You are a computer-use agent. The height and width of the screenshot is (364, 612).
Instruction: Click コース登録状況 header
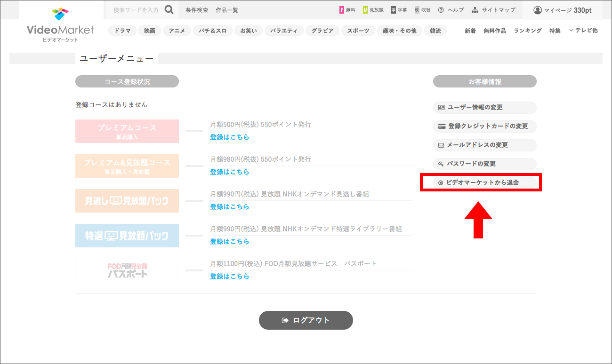tap(127, 81)
